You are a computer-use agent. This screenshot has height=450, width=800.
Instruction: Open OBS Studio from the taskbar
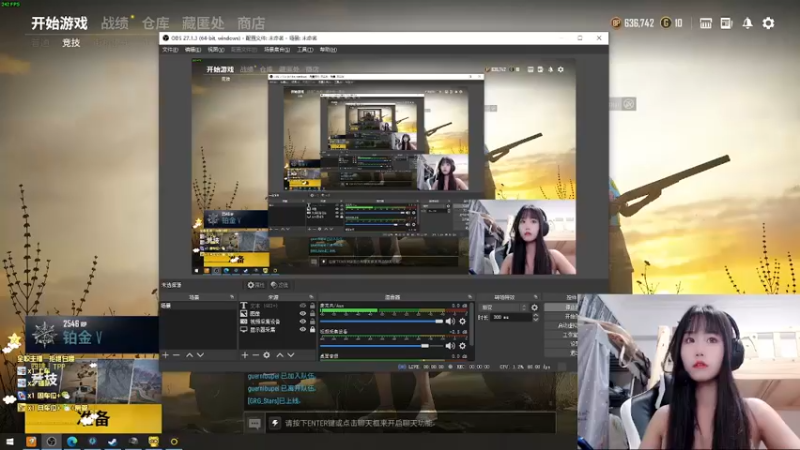[x=52, y=441]
